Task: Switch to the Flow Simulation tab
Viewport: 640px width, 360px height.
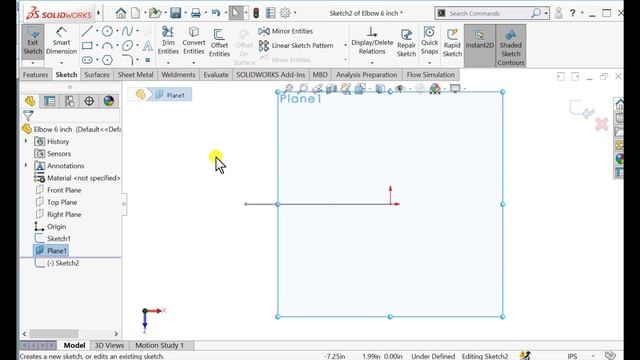Action: (x=431, y=75)
